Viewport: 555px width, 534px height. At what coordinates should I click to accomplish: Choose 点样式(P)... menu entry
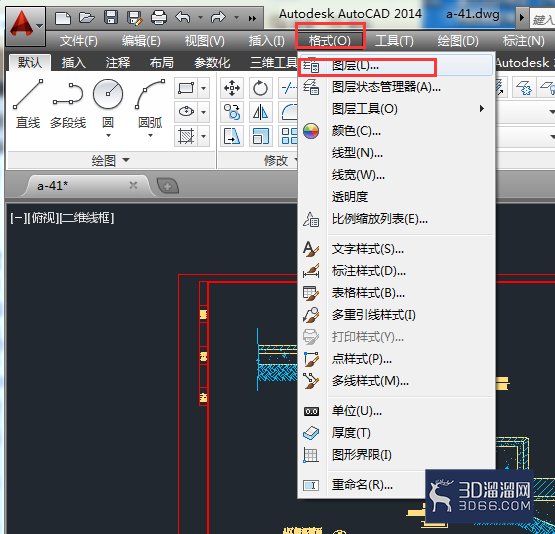coord(396,359)
